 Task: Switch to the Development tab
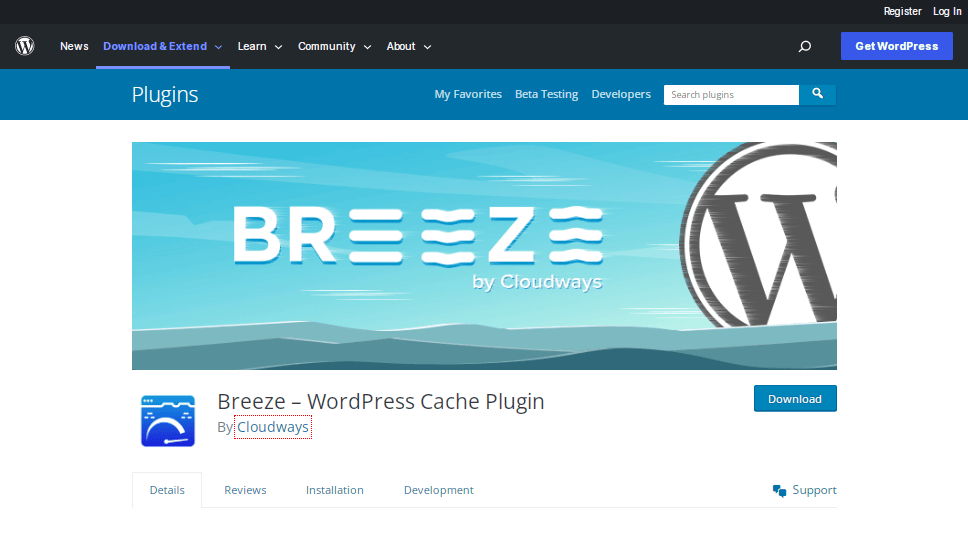point(438,490)
